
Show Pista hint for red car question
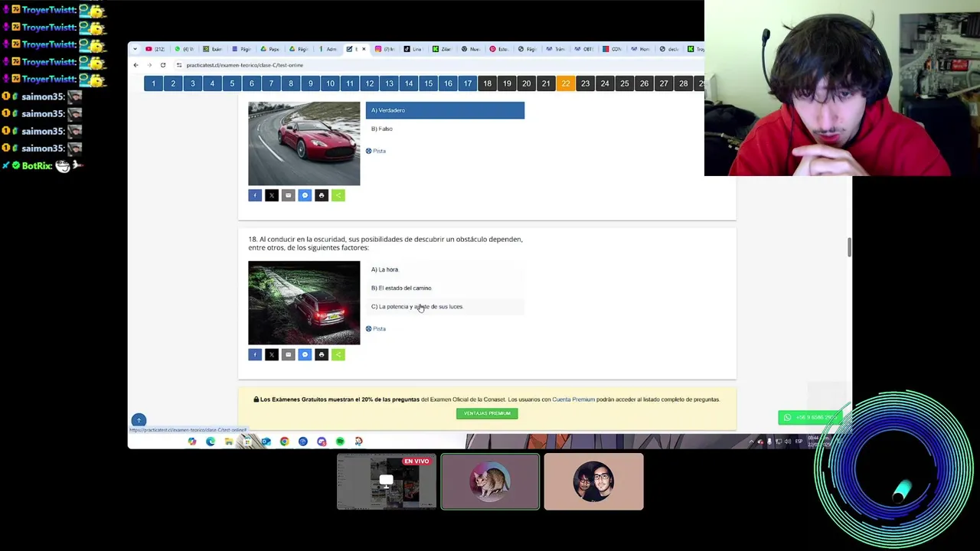[x=376, y=151]
